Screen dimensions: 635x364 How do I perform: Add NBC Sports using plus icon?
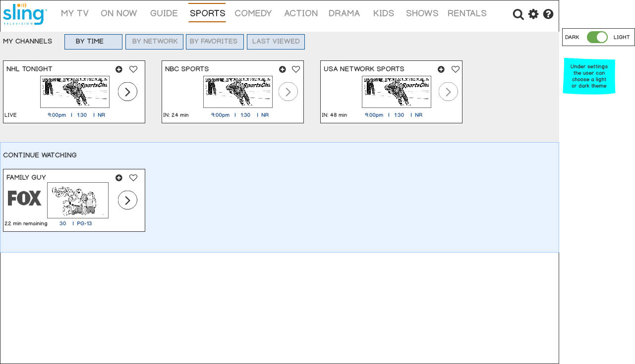click(283, 69)
